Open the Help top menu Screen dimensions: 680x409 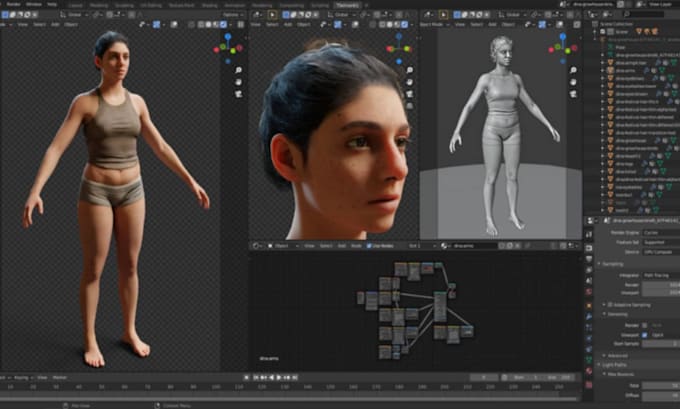tap(52, 4)
